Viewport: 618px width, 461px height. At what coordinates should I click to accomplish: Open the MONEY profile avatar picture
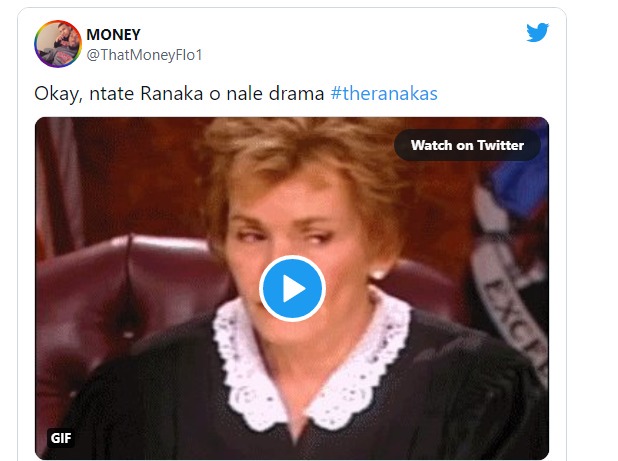pos(58,44)
